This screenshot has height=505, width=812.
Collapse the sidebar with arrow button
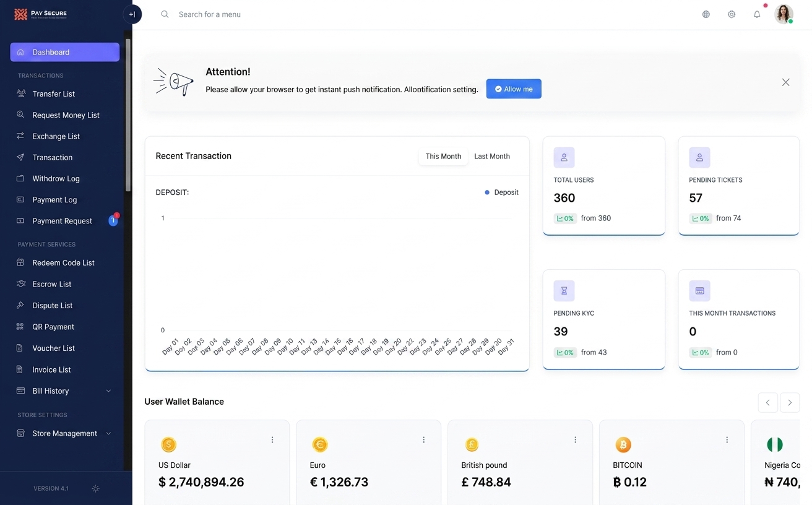point(132,14)
